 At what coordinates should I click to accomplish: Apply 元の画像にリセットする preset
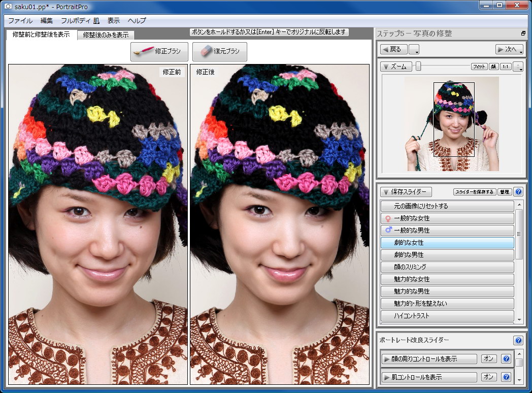tap(447, 206)
